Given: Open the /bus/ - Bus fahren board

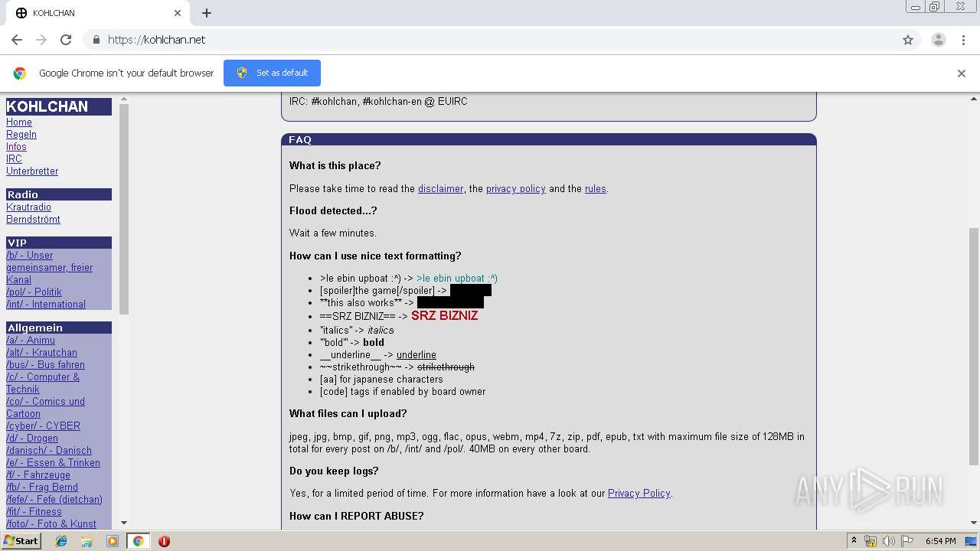Looking at the screenshot, I should click(45, 365).
